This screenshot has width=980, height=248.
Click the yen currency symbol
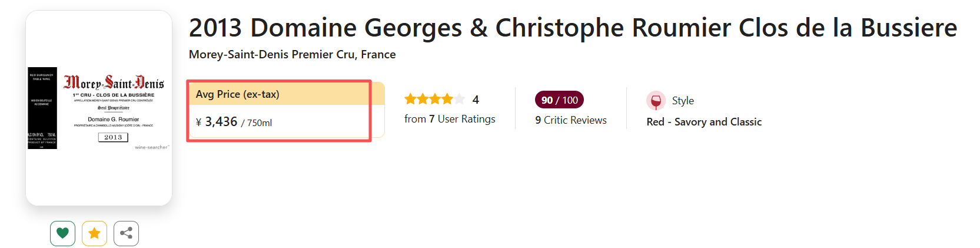coord(199,123)
